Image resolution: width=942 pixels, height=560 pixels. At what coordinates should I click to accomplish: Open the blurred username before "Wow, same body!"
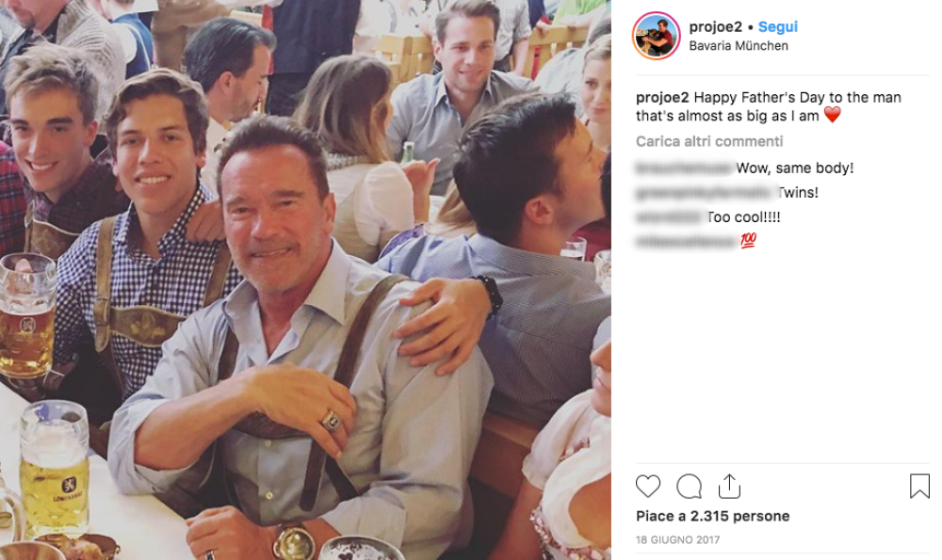pos(684,168)
